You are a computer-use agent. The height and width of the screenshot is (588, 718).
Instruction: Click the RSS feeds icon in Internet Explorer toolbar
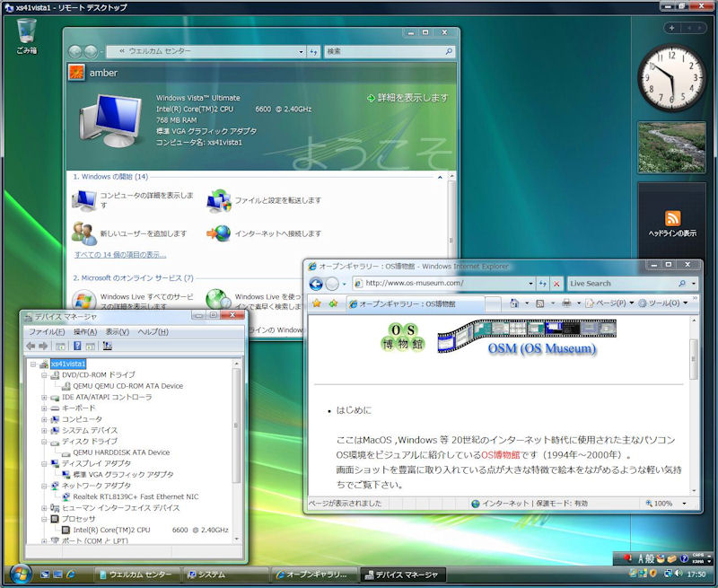540,303
